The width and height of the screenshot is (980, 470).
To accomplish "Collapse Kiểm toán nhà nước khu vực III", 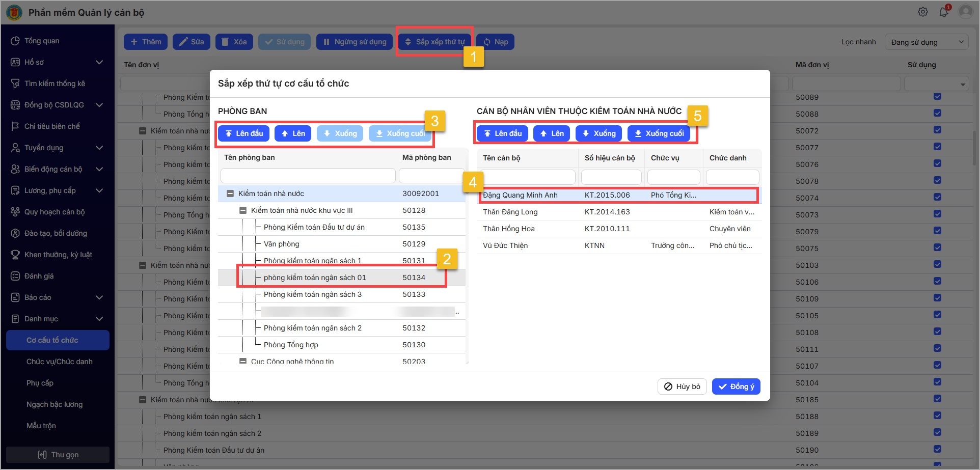I will coord(243,210).
